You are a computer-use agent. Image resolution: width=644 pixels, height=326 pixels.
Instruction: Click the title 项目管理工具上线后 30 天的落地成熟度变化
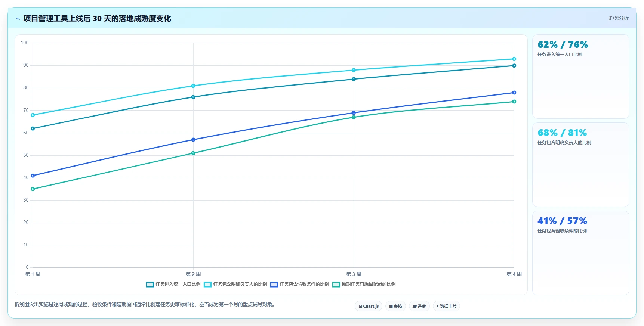[x=97, y=19]
